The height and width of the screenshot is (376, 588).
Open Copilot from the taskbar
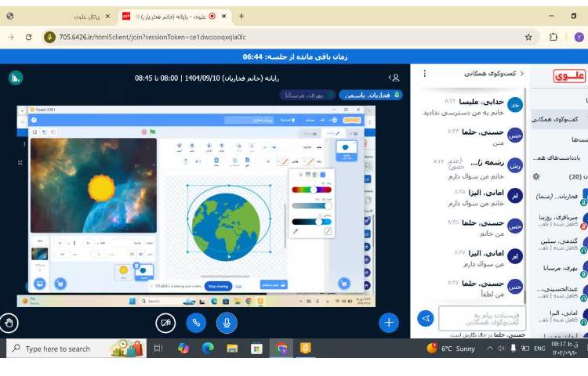pos(183,349)
